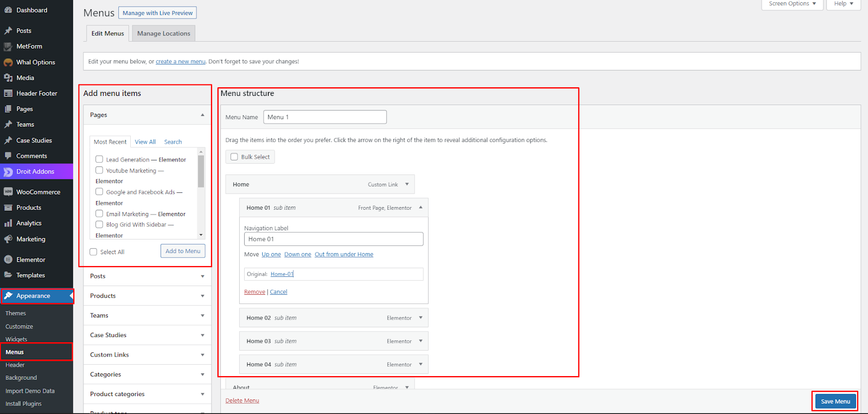Screen dimensions: 868x414
Task: Expand the Custom Links accordion section
Action: coord(202,355)
